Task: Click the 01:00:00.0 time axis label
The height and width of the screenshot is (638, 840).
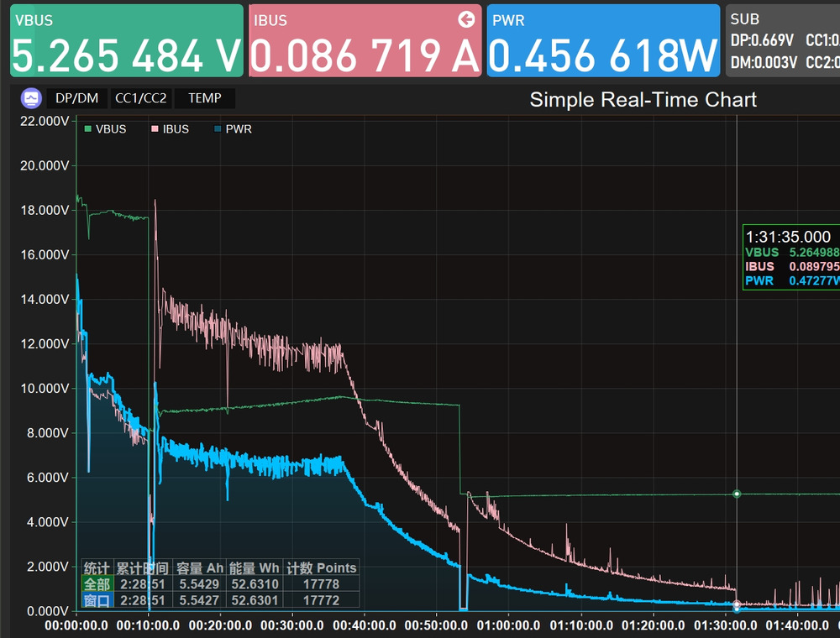Action: pos(513,625)
